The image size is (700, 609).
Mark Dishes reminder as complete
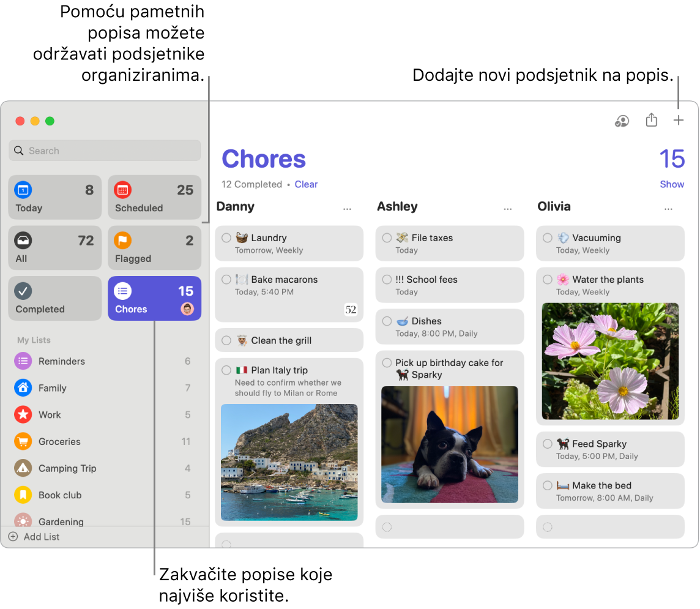pyautogui.click(x=387, y=321)
